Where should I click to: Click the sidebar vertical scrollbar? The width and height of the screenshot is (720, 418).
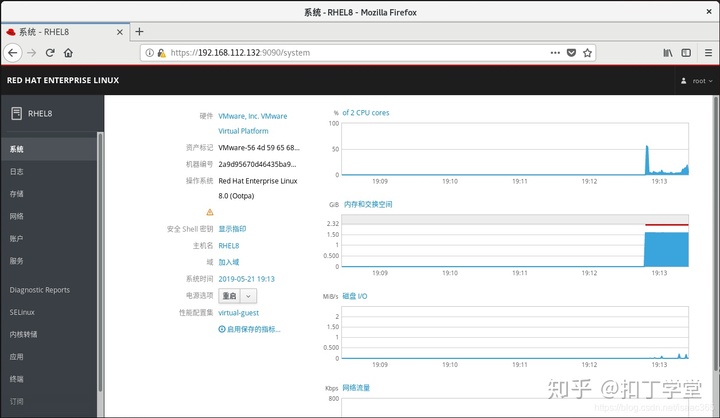[x=100, y=262]
